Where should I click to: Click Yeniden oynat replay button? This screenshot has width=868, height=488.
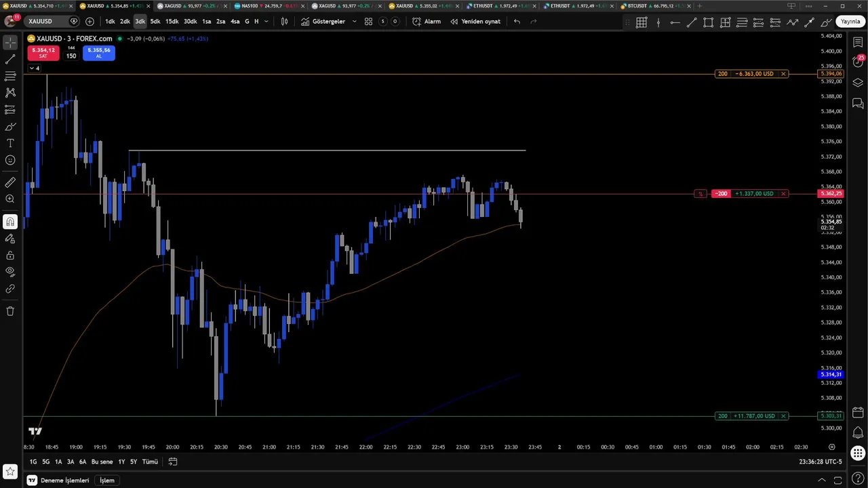click(475, 22)
